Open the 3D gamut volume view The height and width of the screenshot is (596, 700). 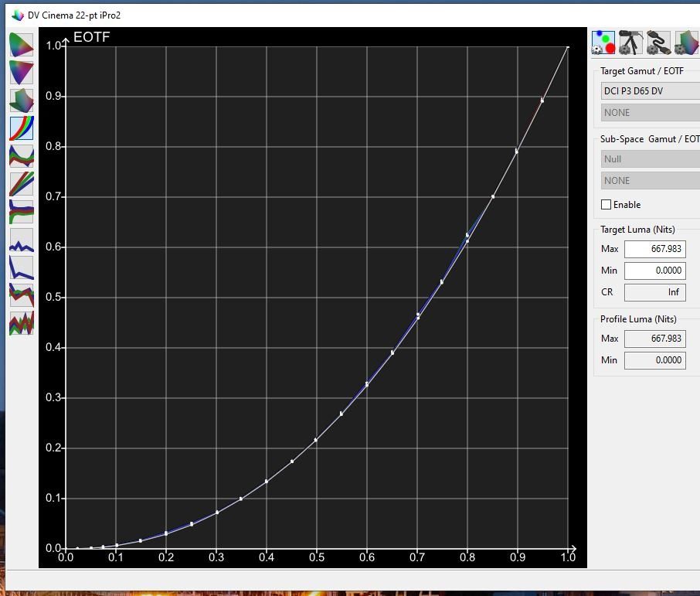(22, 100)
